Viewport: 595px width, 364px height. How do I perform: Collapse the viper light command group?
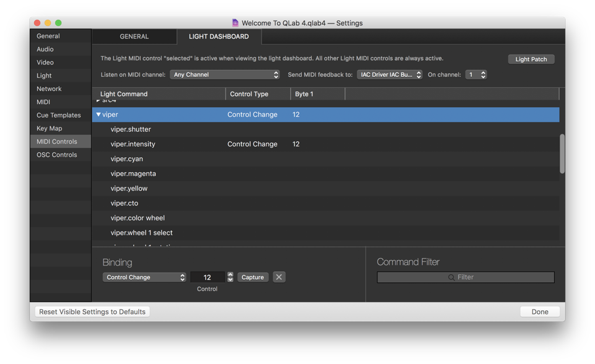[98, 115]
